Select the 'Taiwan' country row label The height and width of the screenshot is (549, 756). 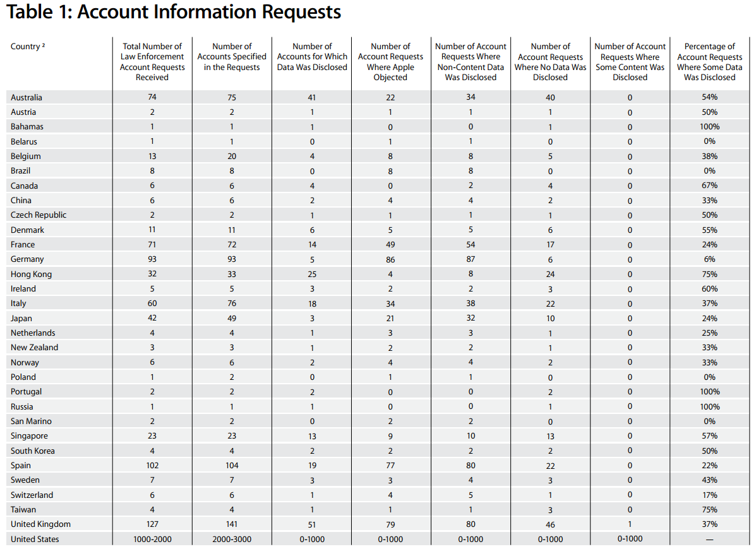[23, 509]
